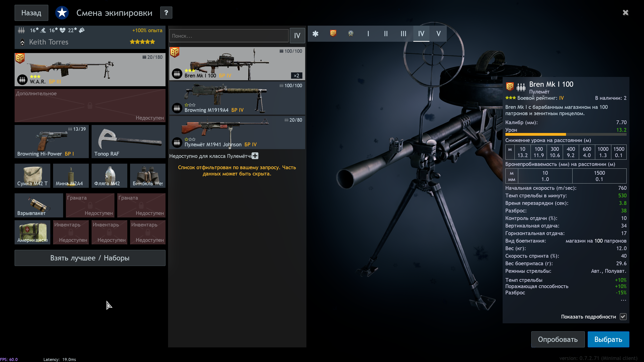Toggle the Показать подробности checkbox
This screenshot has height=362, width=644.
click(623, 317)
